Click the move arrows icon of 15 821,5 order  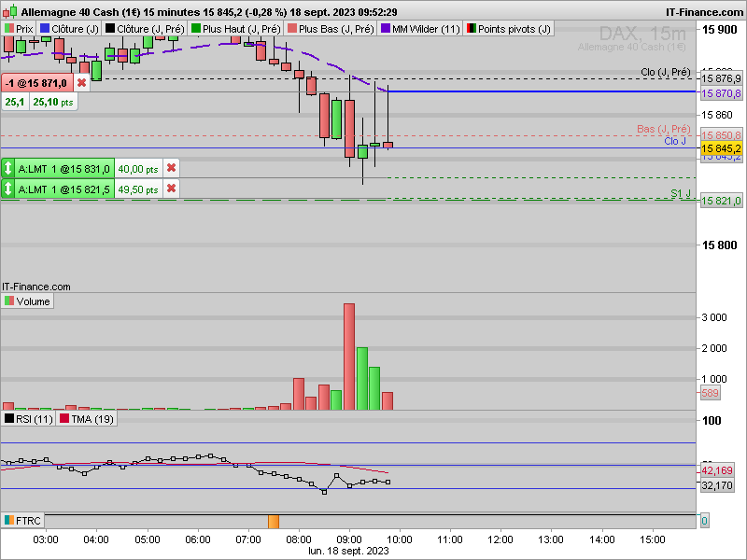click(8, 189)
